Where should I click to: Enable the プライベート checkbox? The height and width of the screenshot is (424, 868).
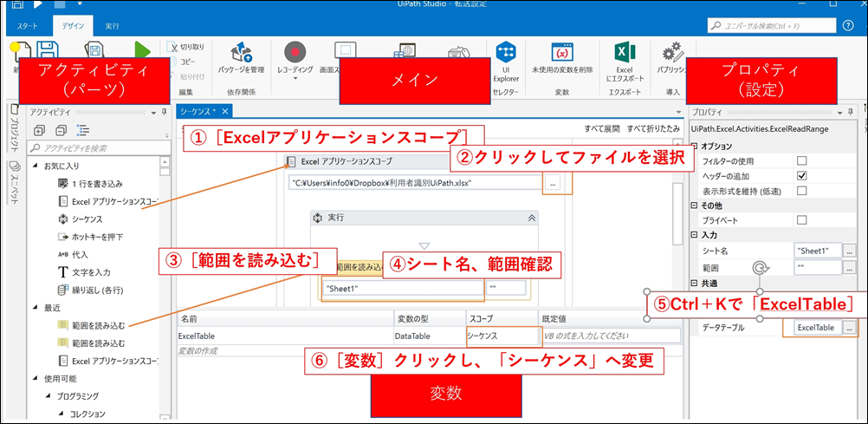[x=801, y=220]
